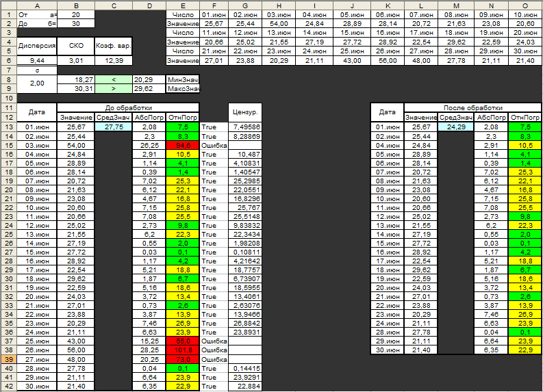The width and height of the screenshot is (543, 392).
Task: Click the 'σ' label cell
Action: [x=37, y=70]
